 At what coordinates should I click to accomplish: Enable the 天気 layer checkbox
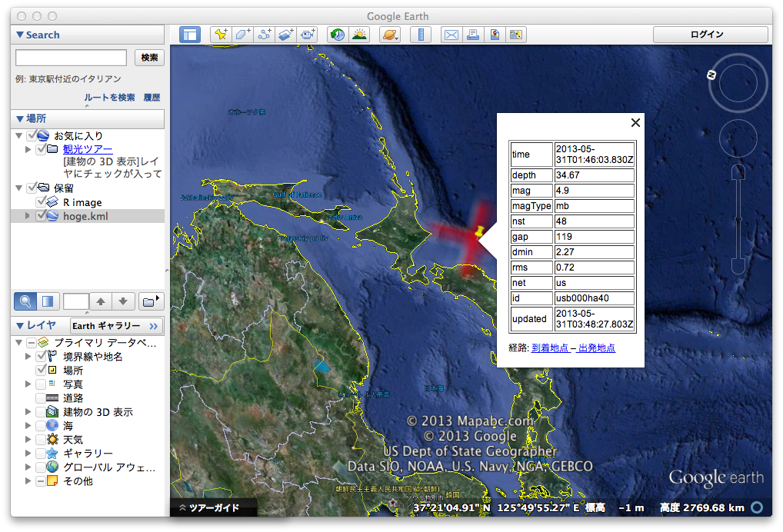click(x=41, y=439)
